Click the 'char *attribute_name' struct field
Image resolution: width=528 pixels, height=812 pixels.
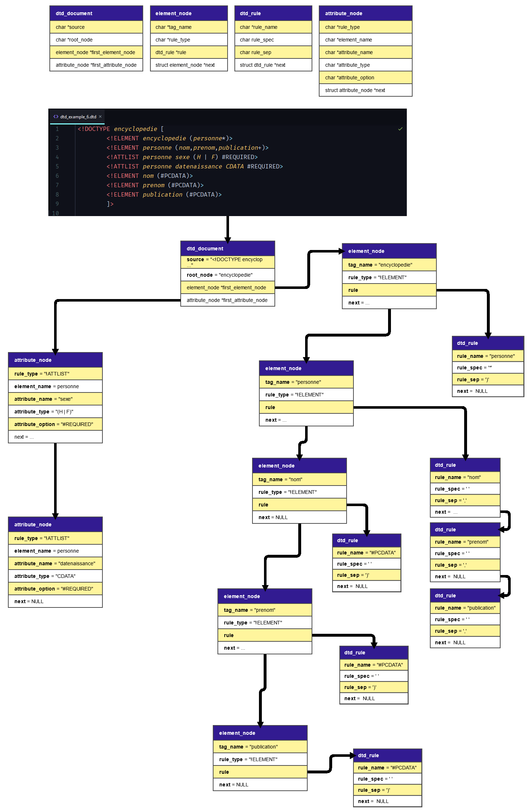(x=366, y=52)
